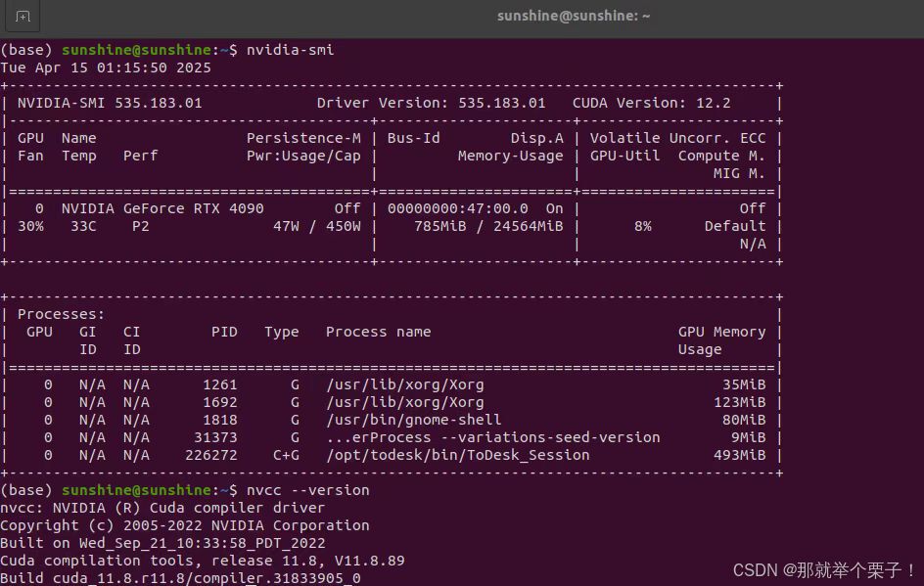
Task: Click the C+G process type
Action: [286, 455]
